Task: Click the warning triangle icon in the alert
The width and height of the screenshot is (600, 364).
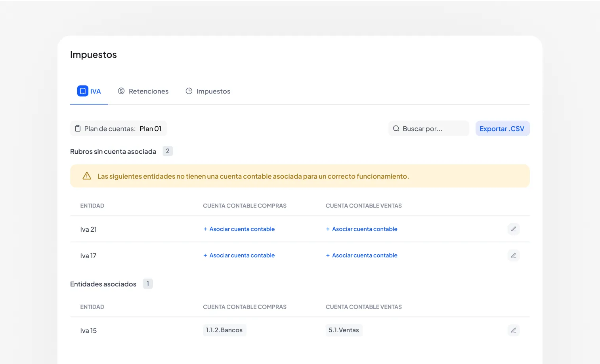Action: point(87,176)
